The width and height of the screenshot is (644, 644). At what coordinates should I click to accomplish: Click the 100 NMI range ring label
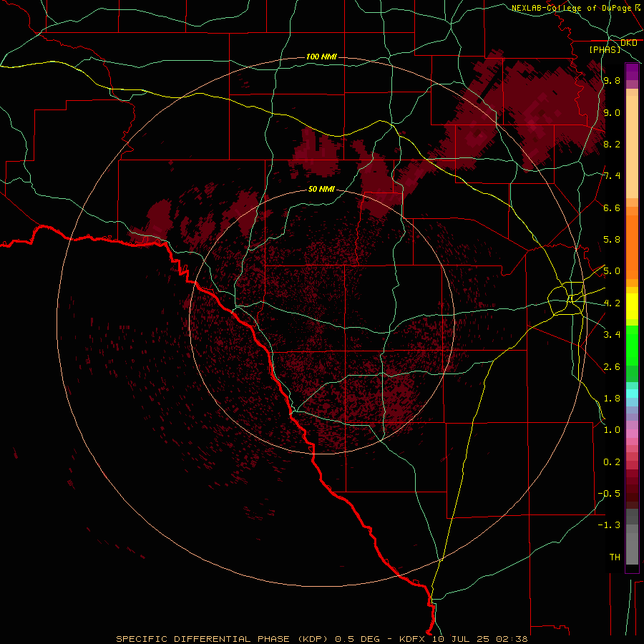tap(321, 57)
